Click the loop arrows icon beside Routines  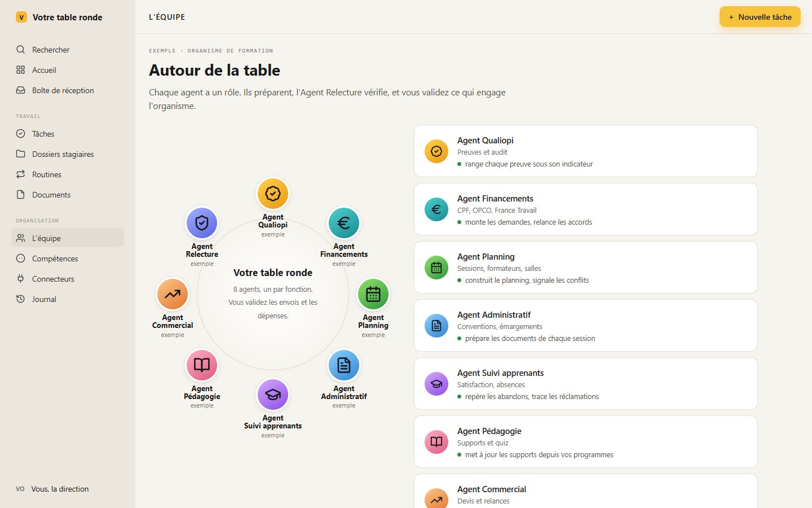[x=21, y=174]
